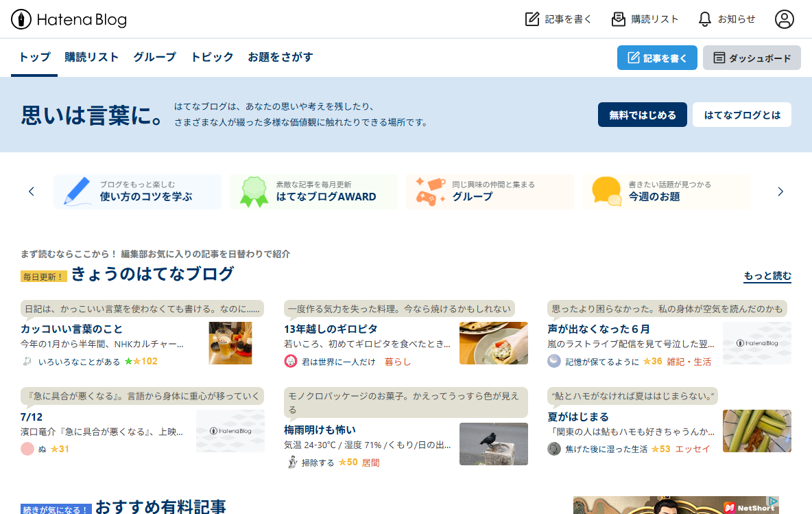The height and width of the screenshot is (514, 812).
Task: Click author avatar for いろいろなことがある
Action: [x=27, y=361]
